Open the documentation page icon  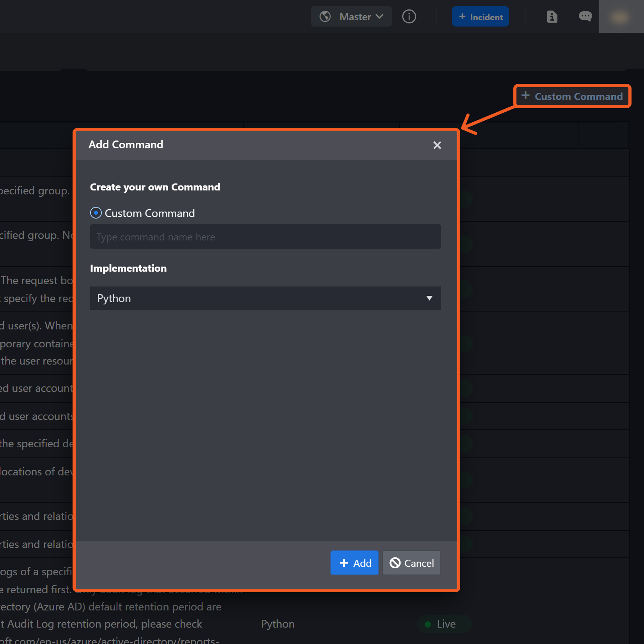point(552,17)
